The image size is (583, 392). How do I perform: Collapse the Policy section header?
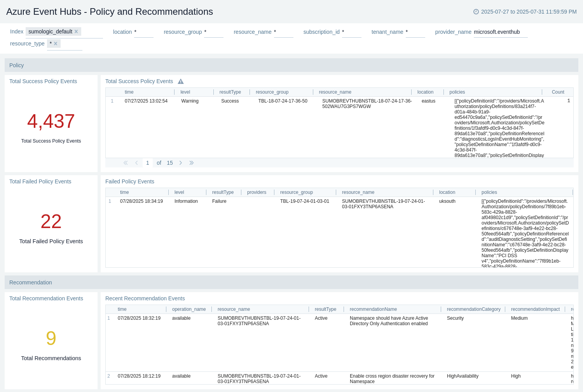[291, 65]
